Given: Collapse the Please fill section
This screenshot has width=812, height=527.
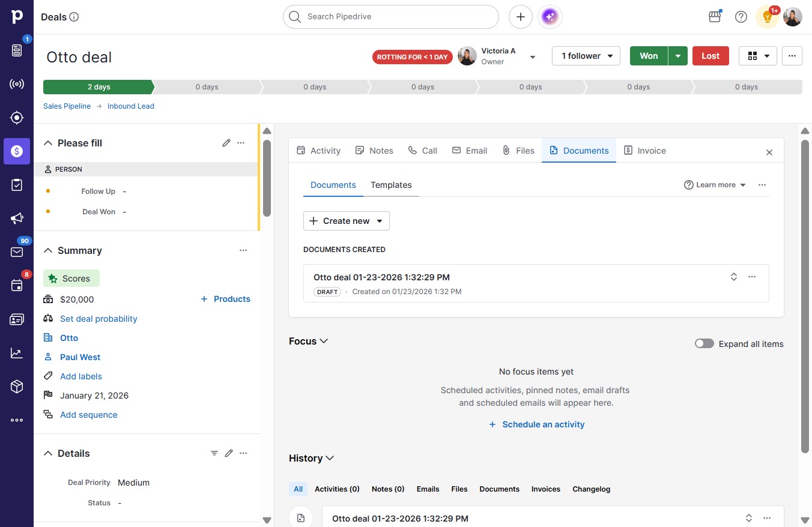Looking at the screenshot, I should (x=48, y=143).
